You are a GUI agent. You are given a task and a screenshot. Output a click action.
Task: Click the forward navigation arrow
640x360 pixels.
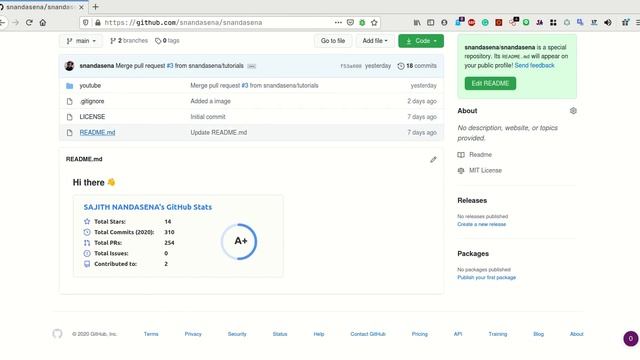tap(16, 22)
